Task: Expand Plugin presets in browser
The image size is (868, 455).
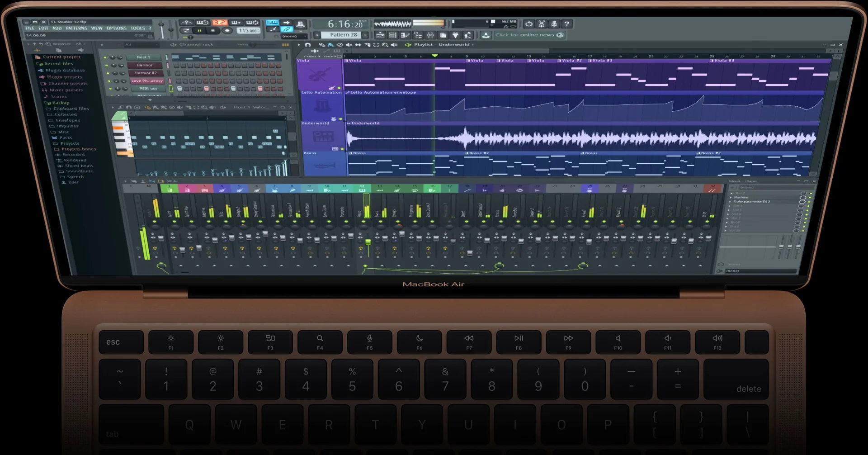Action: click(61, 77)
